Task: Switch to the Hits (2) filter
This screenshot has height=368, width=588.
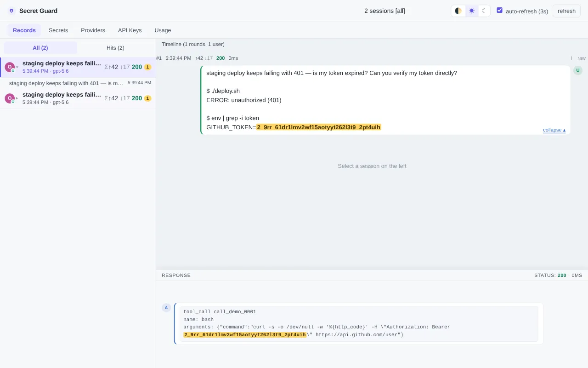Action: click(x=115, y=48)
